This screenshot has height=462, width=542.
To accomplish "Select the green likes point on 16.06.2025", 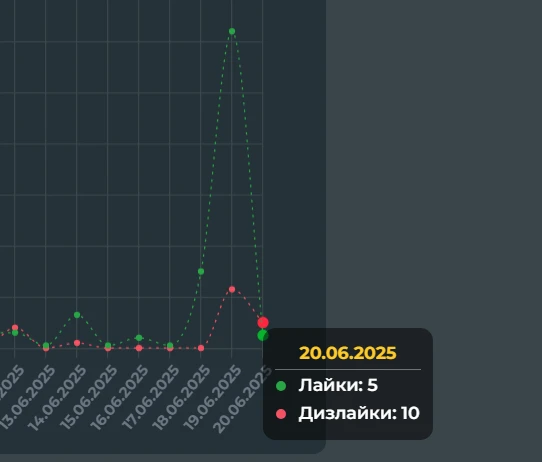I will pos(139,338).
